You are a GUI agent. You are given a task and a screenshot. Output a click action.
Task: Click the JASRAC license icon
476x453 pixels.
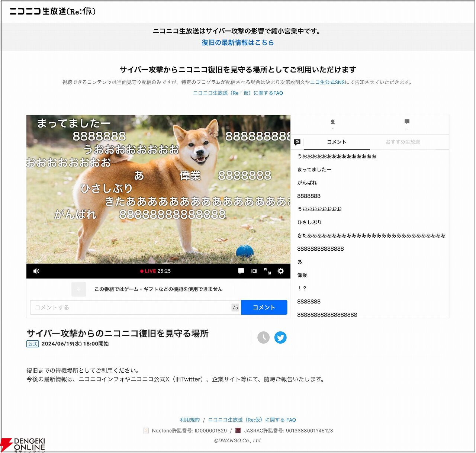coord(238,430)
